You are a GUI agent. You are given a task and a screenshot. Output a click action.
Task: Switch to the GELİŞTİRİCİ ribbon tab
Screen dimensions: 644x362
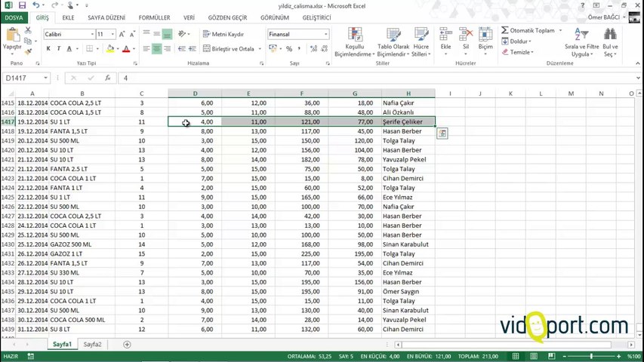click(316, 17)
